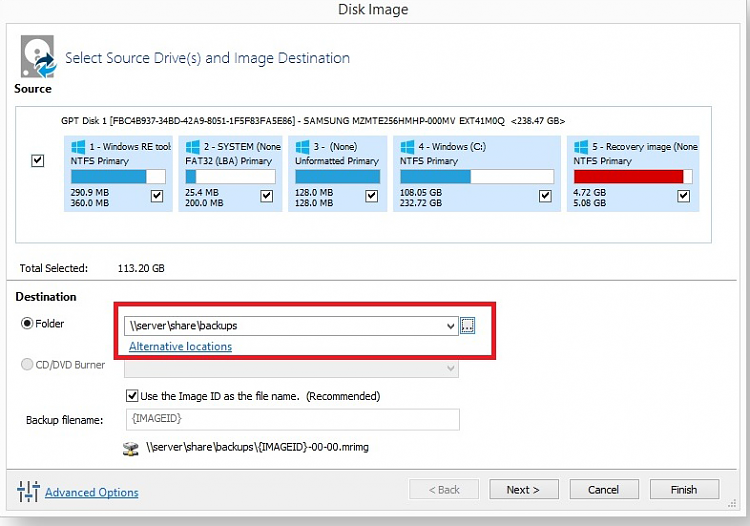Uncheck the whole GPT Disk 1 checkbox
750x526 pixels.
click(x=37, y=160)
